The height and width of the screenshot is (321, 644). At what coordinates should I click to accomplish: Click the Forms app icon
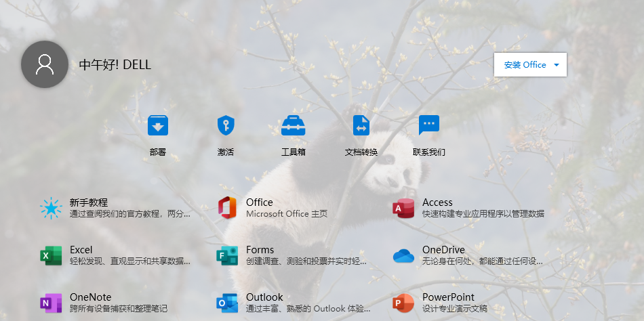pyautogui.click(x=227, y=255)
